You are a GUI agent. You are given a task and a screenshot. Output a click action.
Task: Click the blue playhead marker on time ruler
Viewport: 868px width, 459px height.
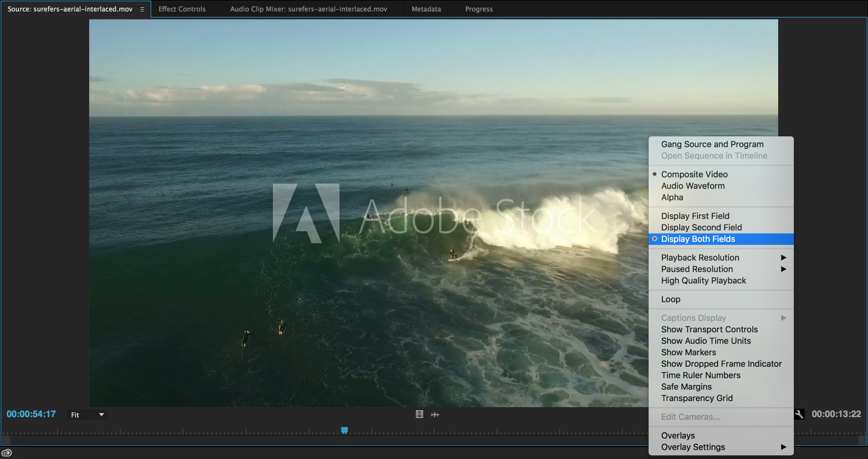coord(344,431)
